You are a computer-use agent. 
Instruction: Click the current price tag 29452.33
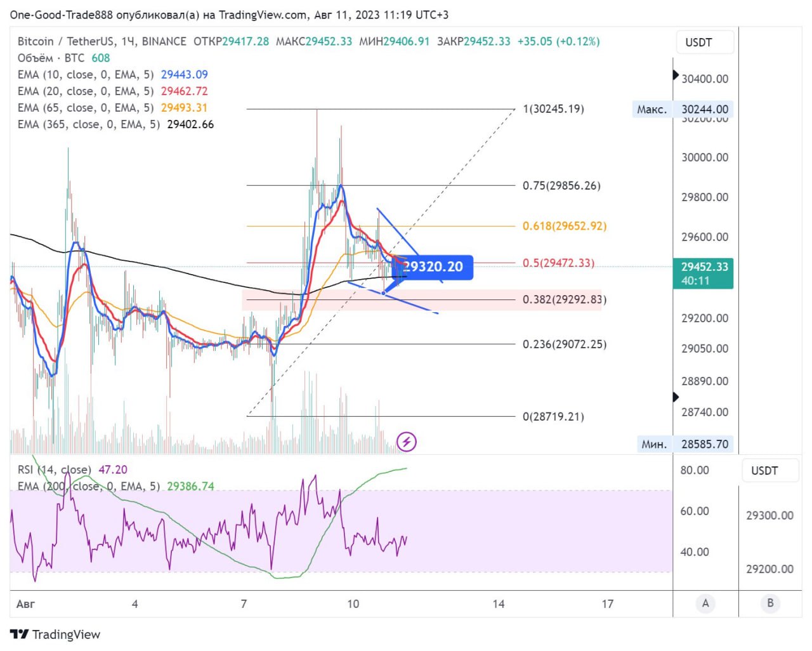coord(704,273)
